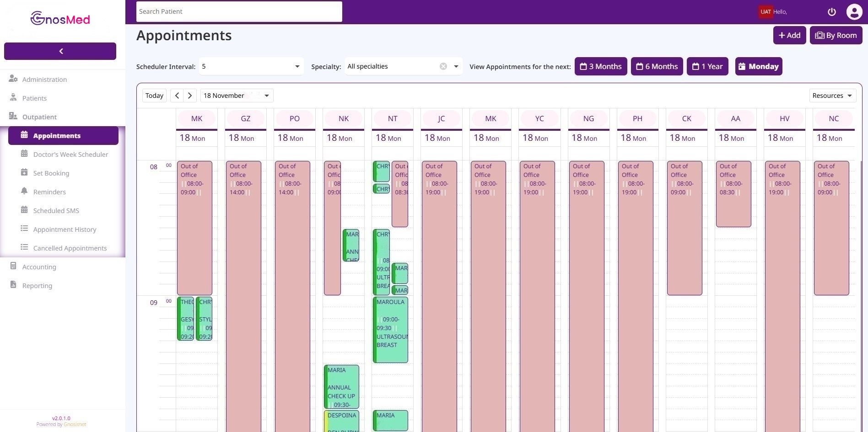The width and height of the screenshot is (868, 432).
Task: Collapse the sidebar with the back arrow
Action: [60, 51]
